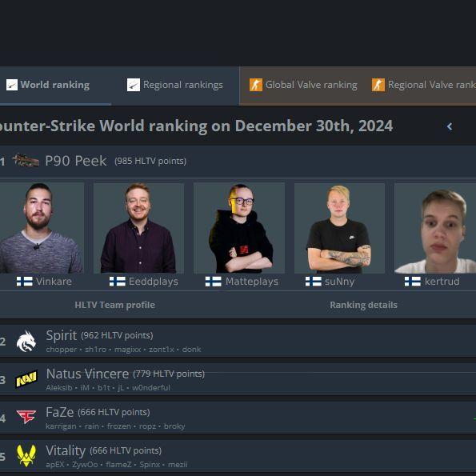
Task: Click the Regional Valve ranking orange icon
Action: coord(378,85)
